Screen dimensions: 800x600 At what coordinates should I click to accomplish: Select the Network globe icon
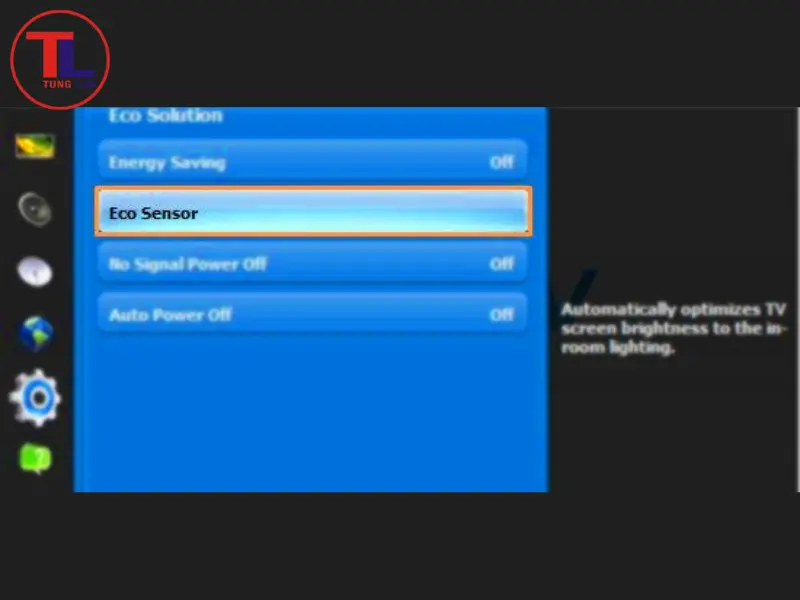[35, 334]
